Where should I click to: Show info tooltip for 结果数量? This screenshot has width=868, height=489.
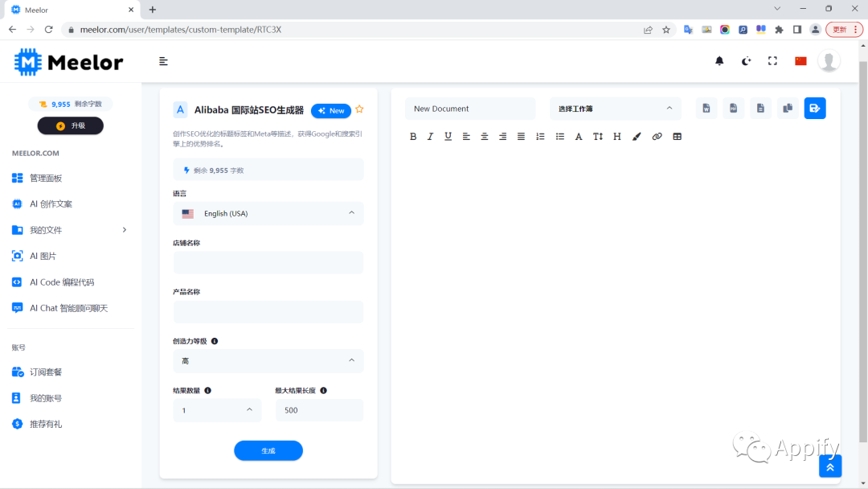[x=207, y=390]
